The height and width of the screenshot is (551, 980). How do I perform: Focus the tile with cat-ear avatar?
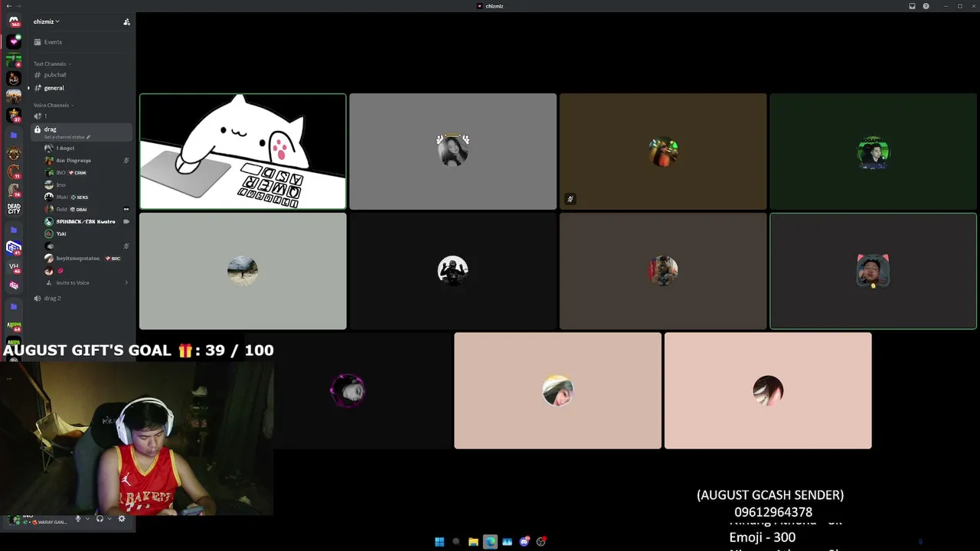[873, 271]
